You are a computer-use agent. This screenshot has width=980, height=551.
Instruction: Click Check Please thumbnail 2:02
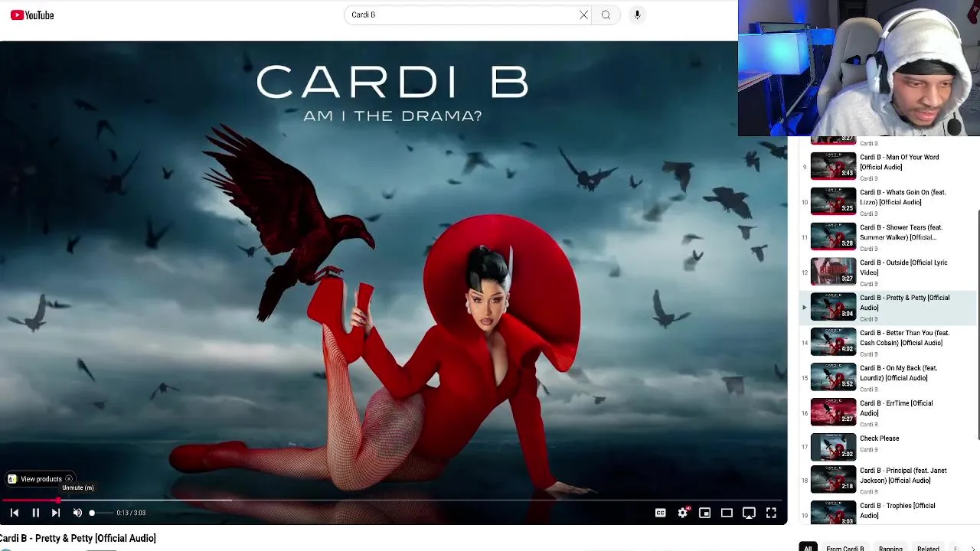click(x=833, y=447)
